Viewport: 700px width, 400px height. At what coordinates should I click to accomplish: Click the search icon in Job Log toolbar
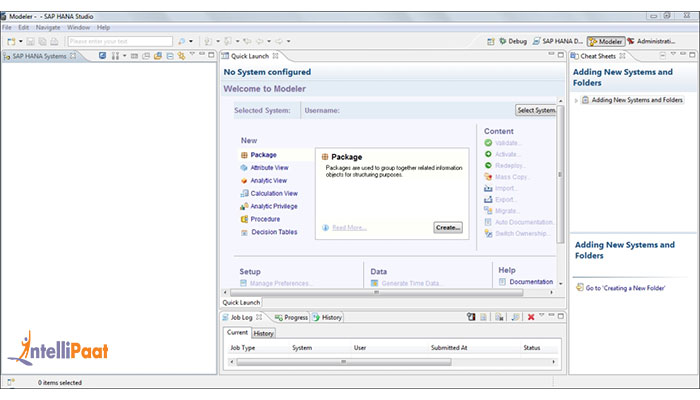[x=515, y=317]
